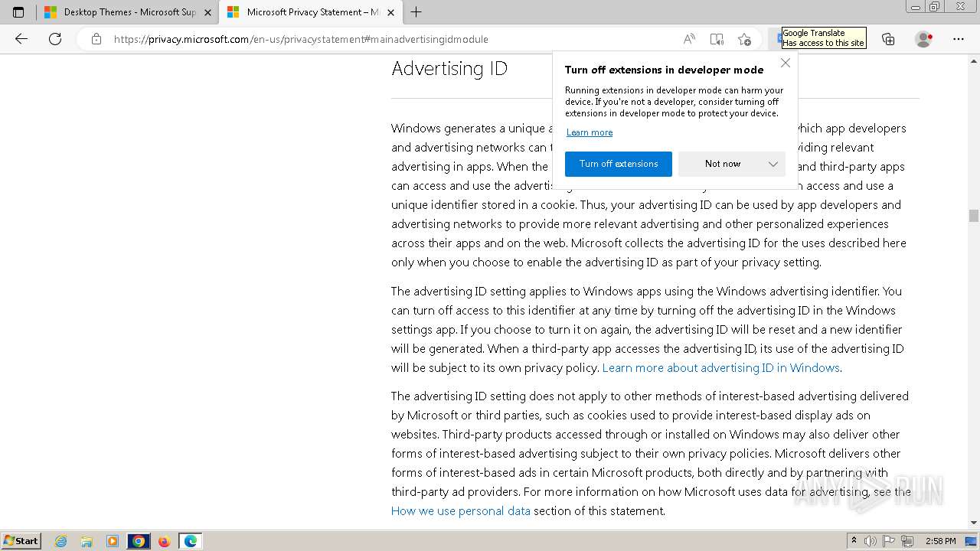Screen dimensions: 980x551
Task: Launch Internet Explorer from taskbar
Action: click(x=61, y=541)
